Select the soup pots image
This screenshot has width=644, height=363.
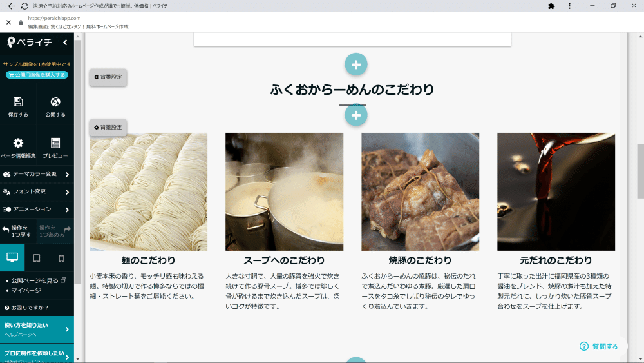[x=284, y=191]
